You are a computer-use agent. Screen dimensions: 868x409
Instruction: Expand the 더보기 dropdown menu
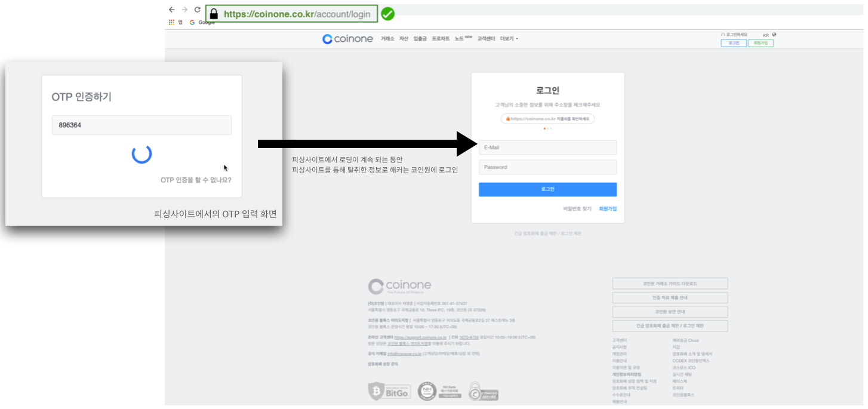(x=509, y=39)
